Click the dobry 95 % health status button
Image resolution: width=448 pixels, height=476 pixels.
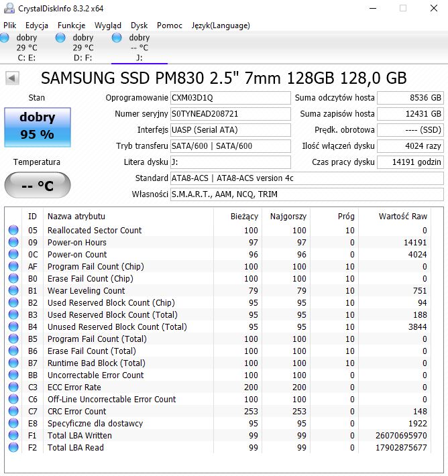[38, 127]
